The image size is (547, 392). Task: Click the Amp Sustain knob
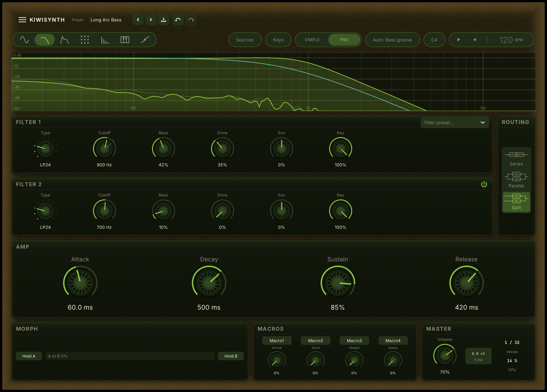click(x=338, y=282)
